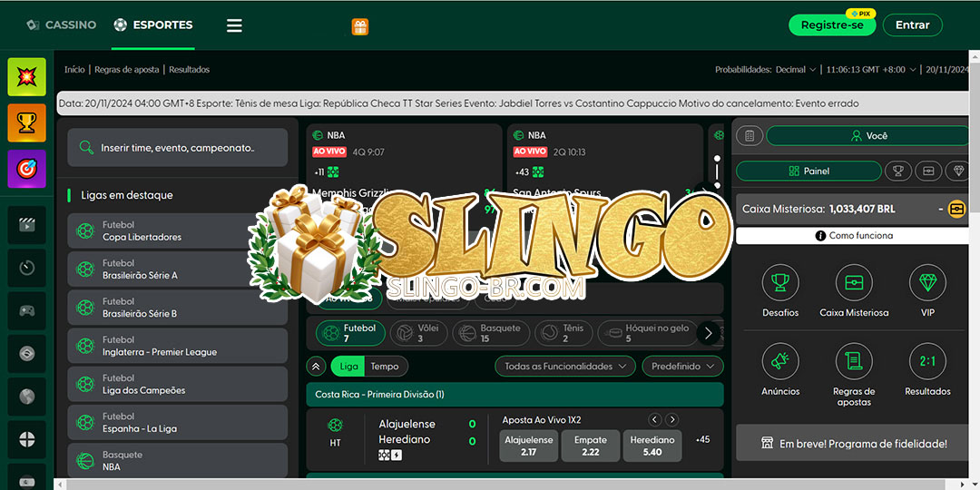Open Resultados in the top menu
The height and width of the screenshot is (490, 980).
coord(190,69)
